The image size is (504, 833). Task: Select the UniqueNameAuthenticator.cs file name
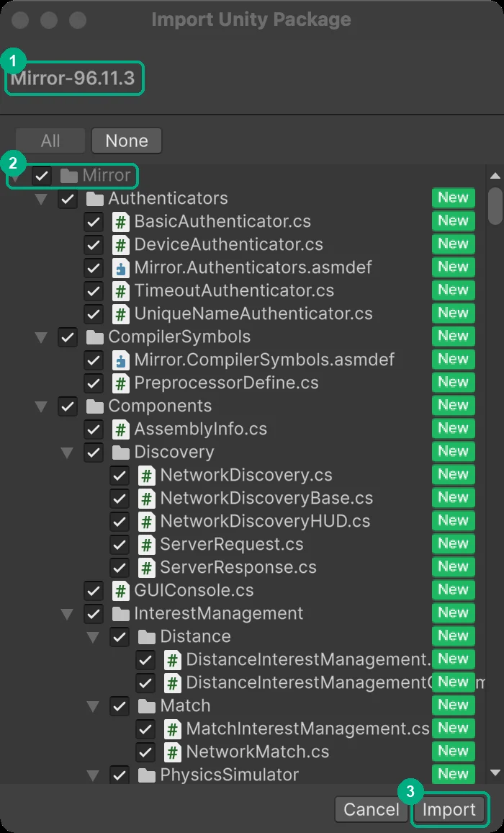pyautogui.click(x=253, y=313)
